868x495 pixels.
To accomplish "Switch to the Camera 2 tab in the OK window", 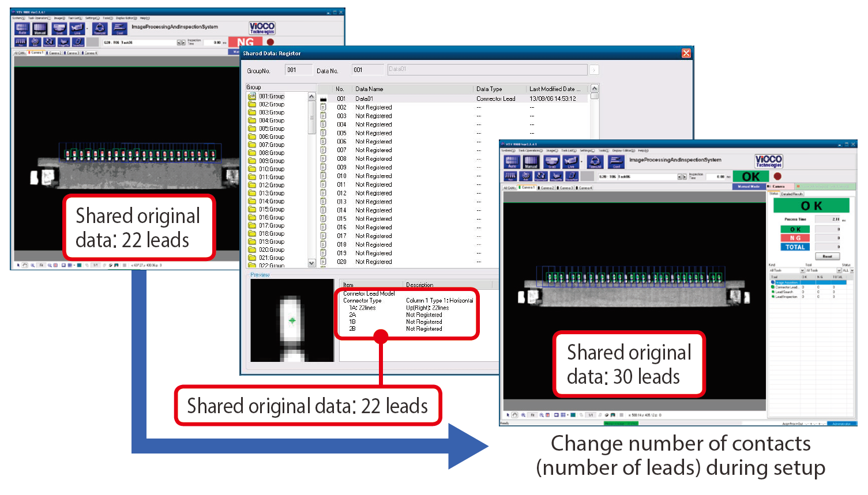I will point(547,188).
